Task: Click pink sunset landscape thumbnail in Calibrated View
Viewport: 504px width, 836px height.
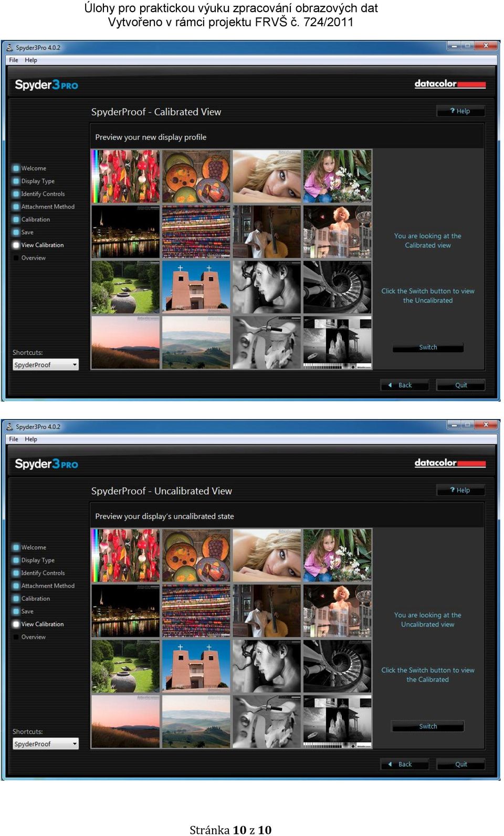Action: (125, 342)
